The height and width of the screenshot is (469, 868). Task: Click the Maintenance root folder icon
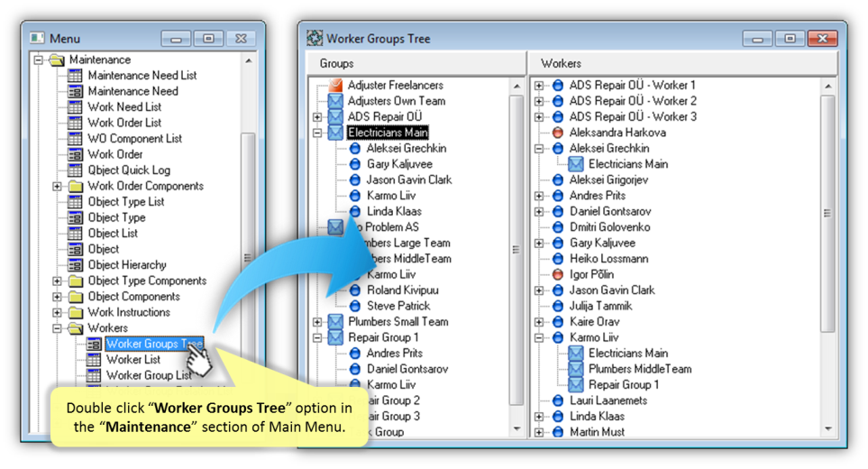[57, 60]
